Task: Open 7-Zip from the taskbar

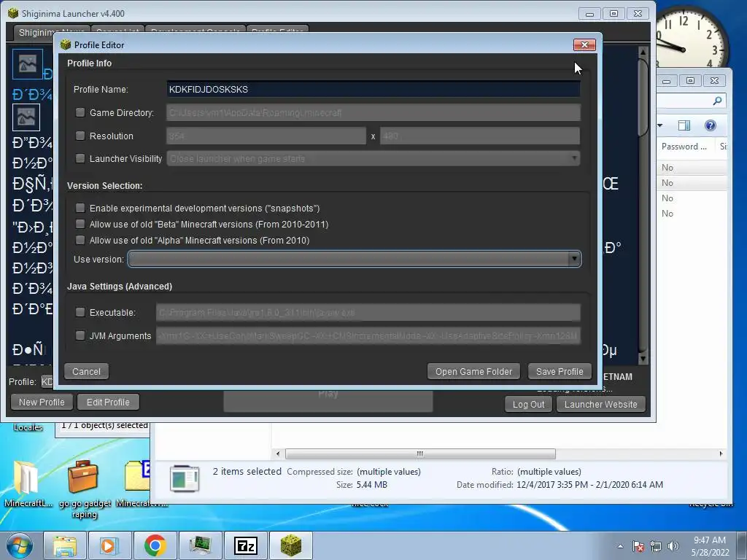Action: pos(246,545)
